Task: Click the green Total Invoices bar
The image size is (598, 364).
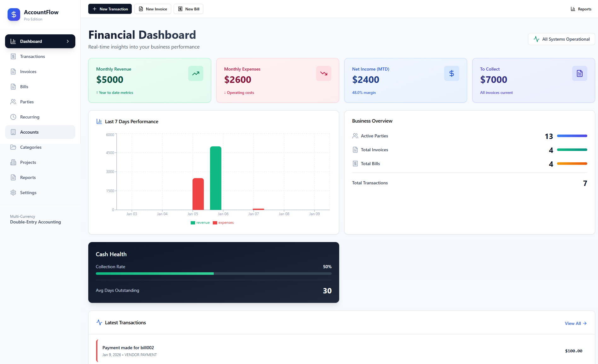Action: [x=572, y=150]
